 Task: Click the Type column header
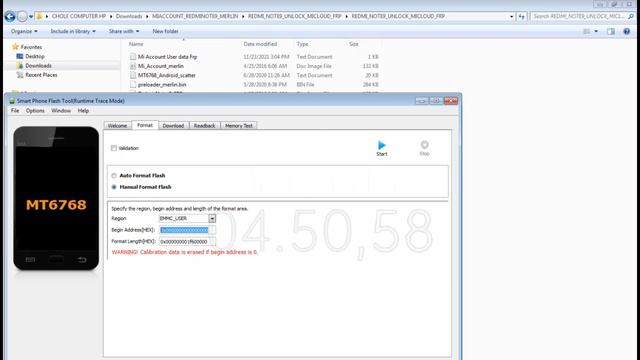[x=302, y=44]
